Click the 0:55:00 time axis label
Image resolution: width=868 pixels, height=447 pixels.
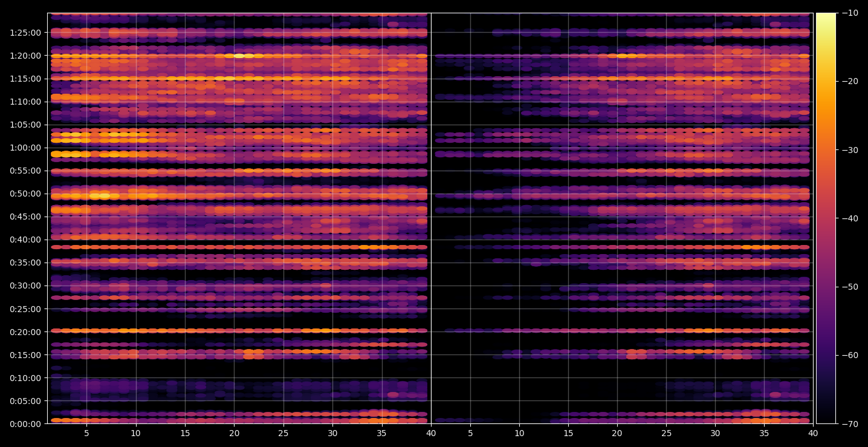coord(25,171)
